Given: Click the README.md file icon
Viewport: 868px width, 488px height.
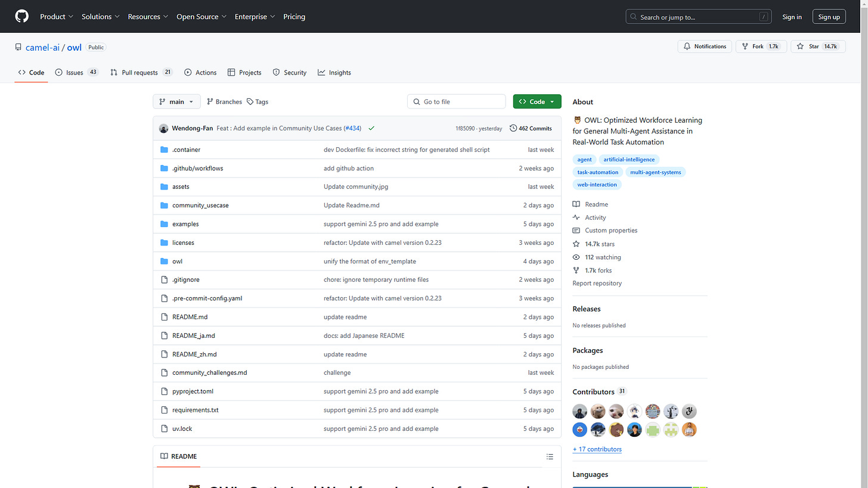Looking at the screenshot, I should [x=165, y=317].
